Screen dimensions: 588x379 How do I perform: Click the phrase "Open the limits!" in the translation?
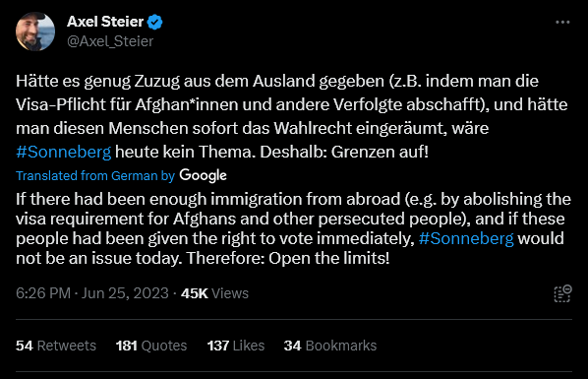328,259
